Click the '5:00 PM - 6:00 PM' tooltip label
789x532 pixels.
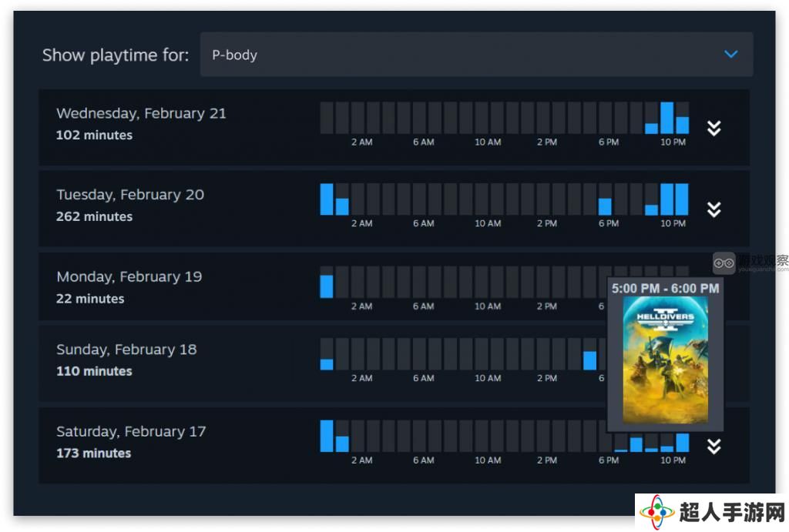click(665, 288)
